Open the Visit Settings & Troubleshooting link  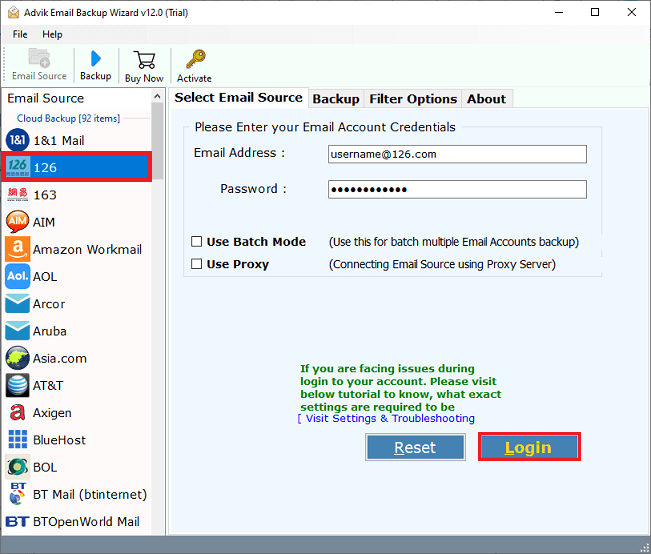click(388, 419)
